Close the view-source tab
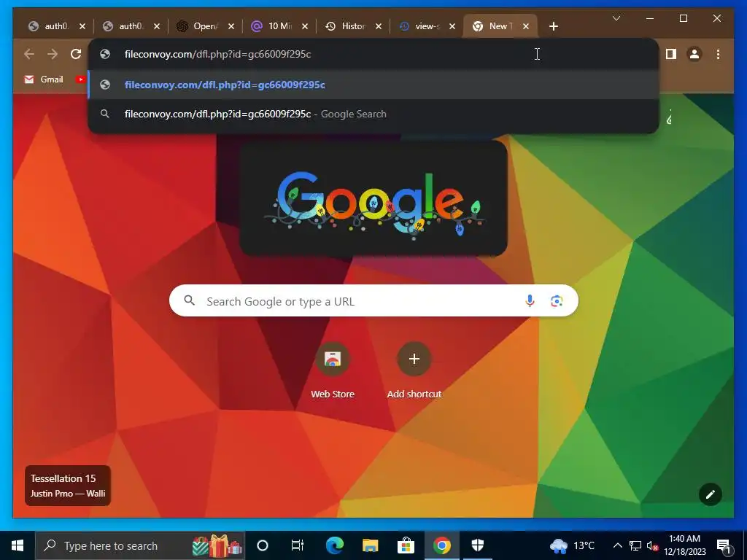Image resolution: width=747 pixels, height=560 pixels. [452, 27]
